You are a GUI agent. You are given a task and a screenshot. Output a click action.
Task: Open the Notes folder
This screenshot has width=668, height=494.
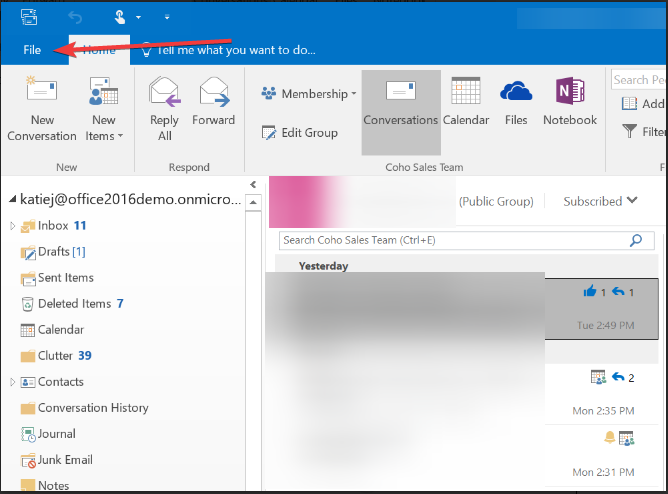(45, 485)
